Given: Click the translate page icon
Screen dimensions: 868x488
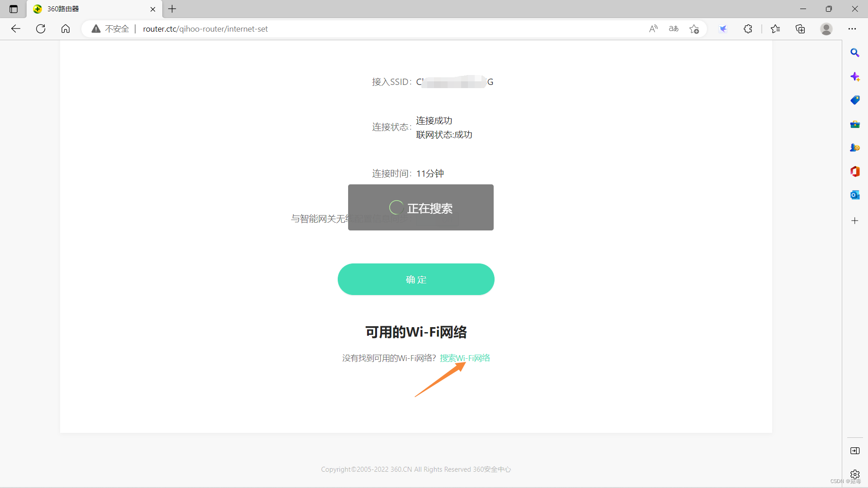Looking at the screenshot, I should (674, 29).
